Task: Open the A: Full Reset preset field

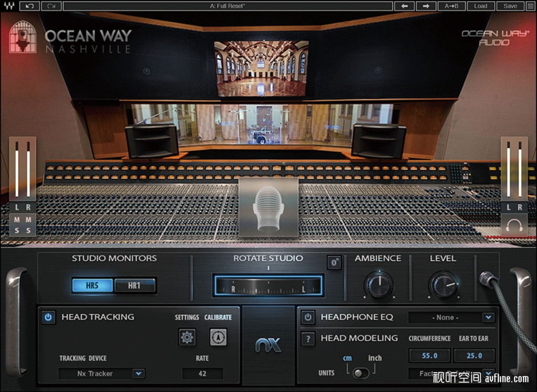Action: click(228, 6)
